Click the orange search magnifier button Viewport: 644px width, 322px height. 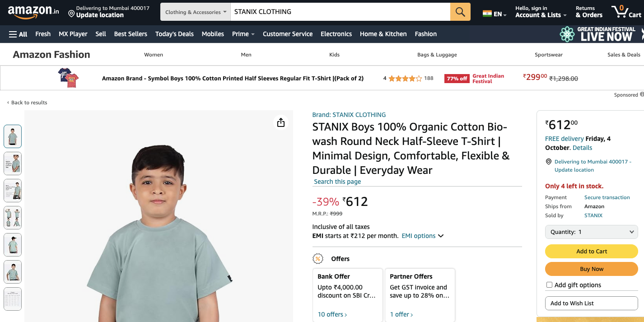(460, 12)
